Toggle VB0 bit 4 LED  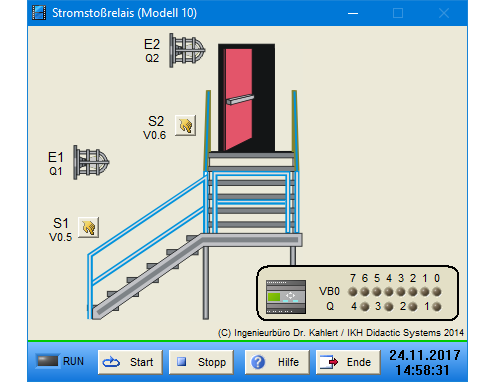389,292
